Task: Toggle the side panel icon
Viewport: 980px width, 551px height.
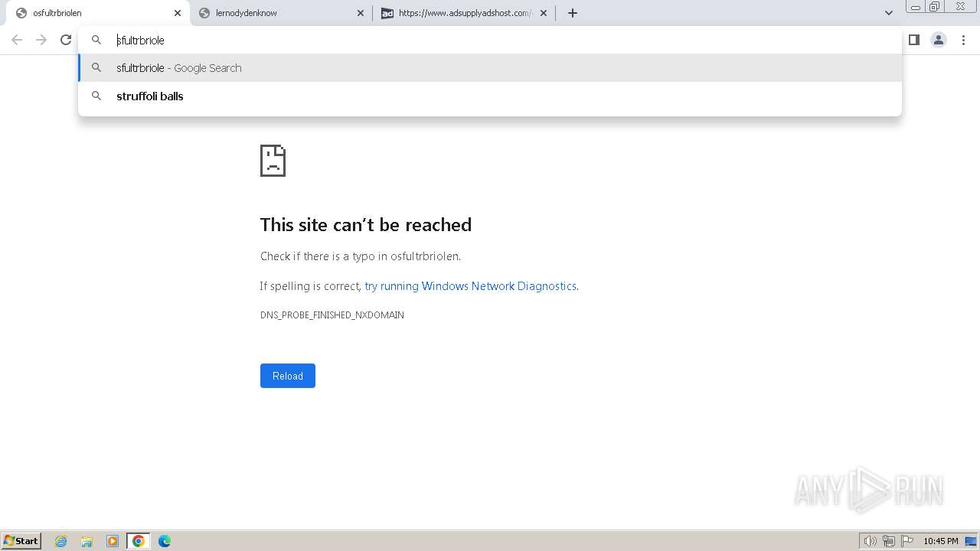Action: click(x=914, y=40)
